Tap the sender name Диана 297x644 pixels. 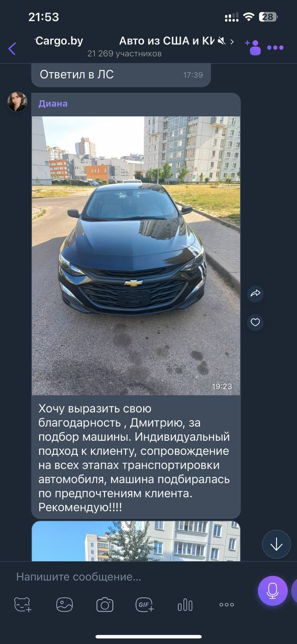point(53,104)
